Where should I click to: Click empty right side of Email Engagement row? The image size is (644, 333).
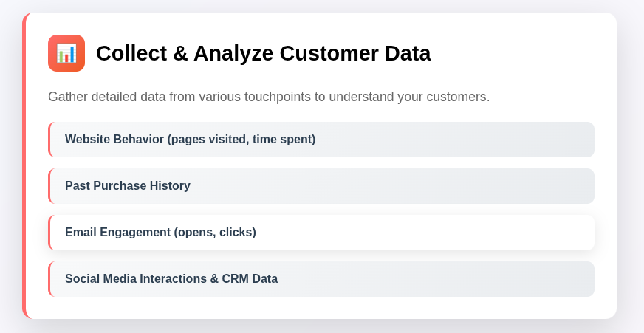tap(452, 233)
